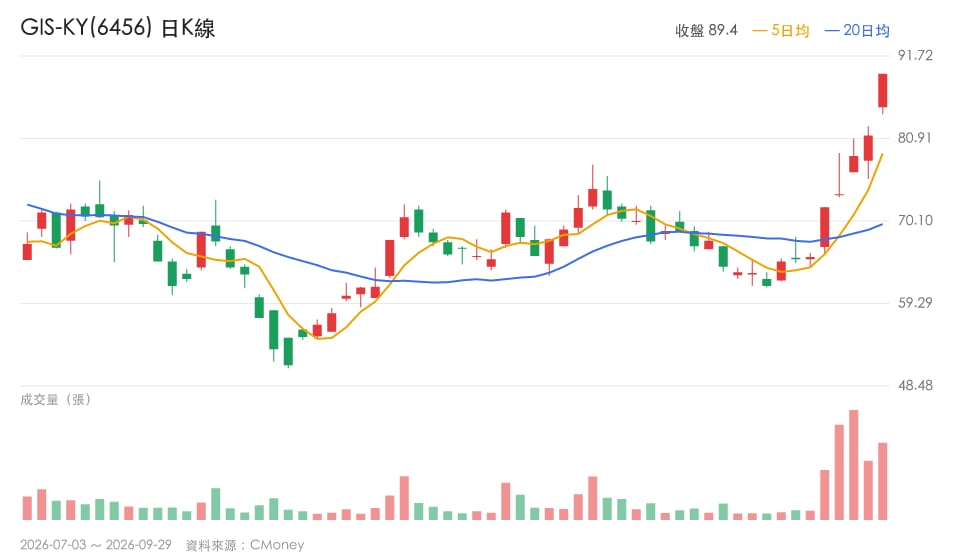
Task: Click the last volume bar on the right
Action: (x=882, y=482)
